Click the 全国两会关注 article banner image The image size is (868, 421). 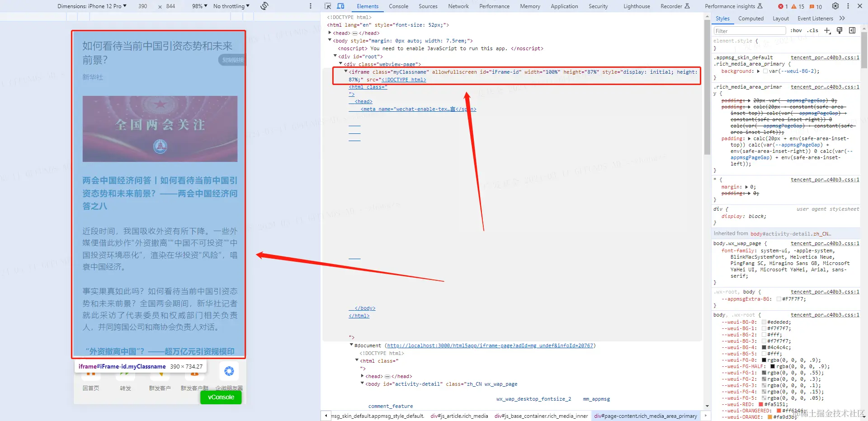160,129
